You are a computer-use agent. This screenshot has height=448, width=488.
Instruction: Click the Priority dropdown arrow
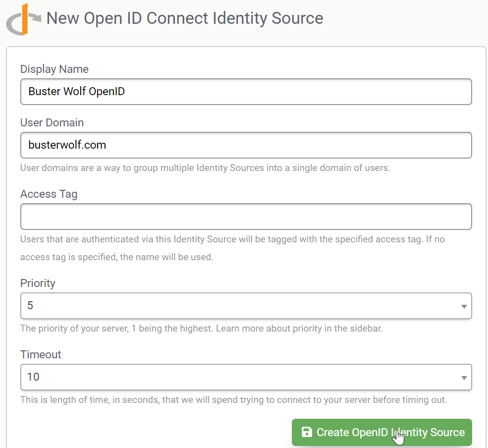point(464,306)
